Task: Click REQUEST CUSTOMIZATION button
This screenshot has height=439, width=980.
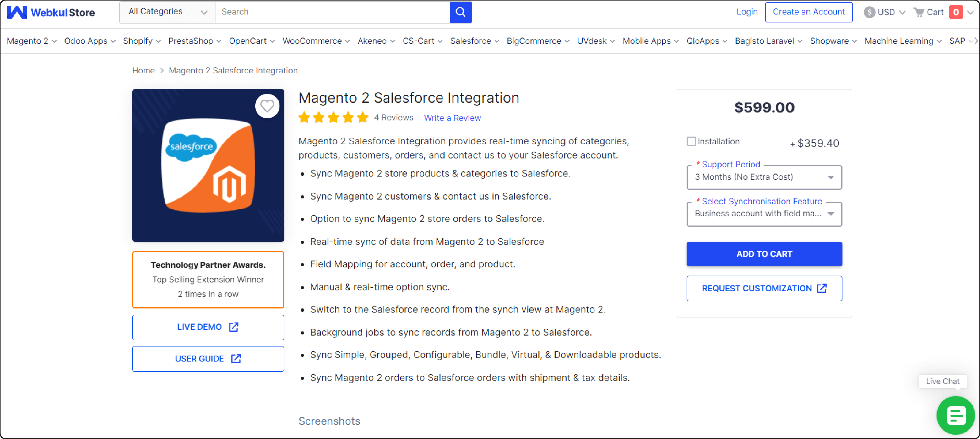Action: pos(764,288)
